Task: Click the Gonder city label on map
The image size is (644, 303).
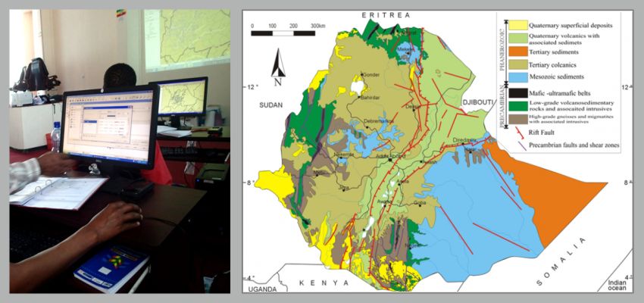Action: click(370, 75)
